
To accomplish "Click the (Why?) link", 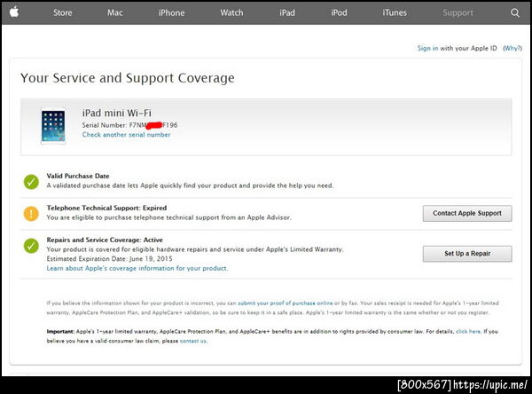I will pos(512,48).
